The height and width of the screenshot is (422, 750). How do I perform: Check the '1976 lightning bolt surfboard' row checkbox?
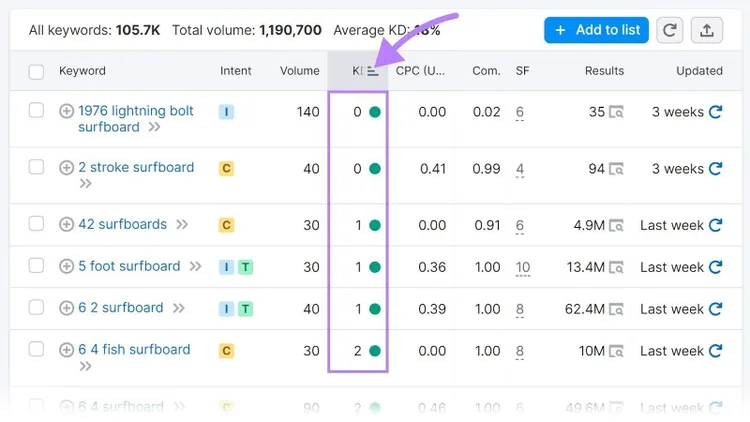coord(36,110)
